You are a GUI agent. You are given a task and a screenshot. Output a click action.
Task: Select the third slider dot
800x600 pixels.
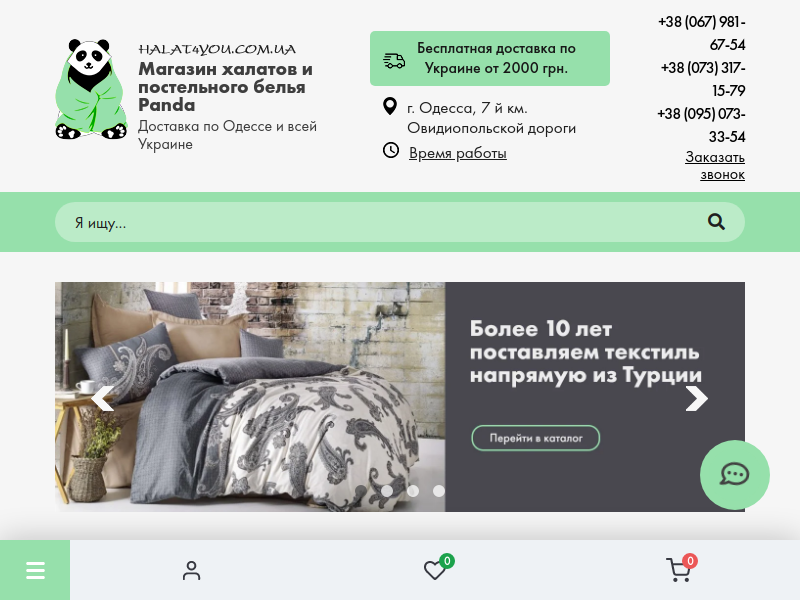click(439, 491)
